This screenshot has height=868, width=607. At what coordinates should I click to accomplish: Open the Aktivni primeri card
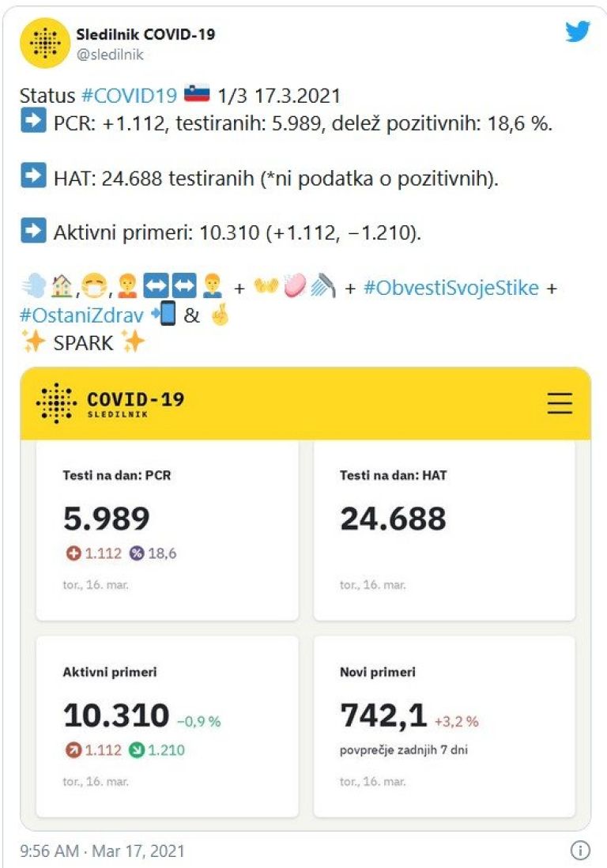pyautogui.click(x=168, y=726)
